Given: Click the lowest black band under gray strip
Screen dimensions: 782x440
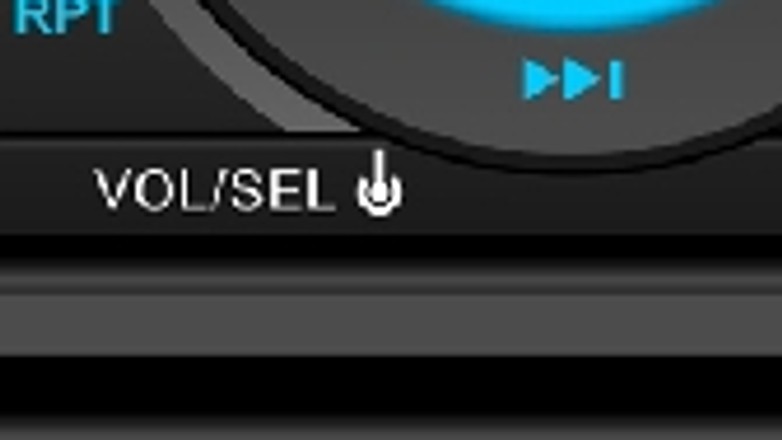Looking at the screenshot, I should coord(391,384).
